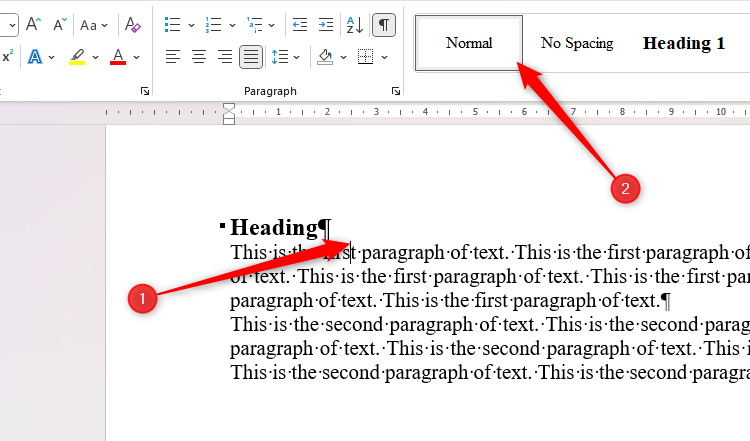Image resolution: width=750 pixels, height=441 pixels.
Task: Open the borders dropdown arrow
Action: 384,57
